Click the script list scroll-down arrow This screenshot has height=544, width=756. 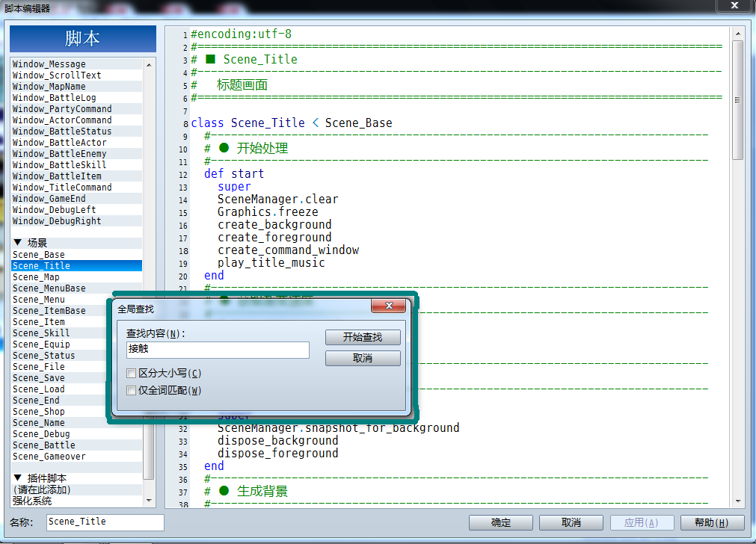tap(149, 501)
